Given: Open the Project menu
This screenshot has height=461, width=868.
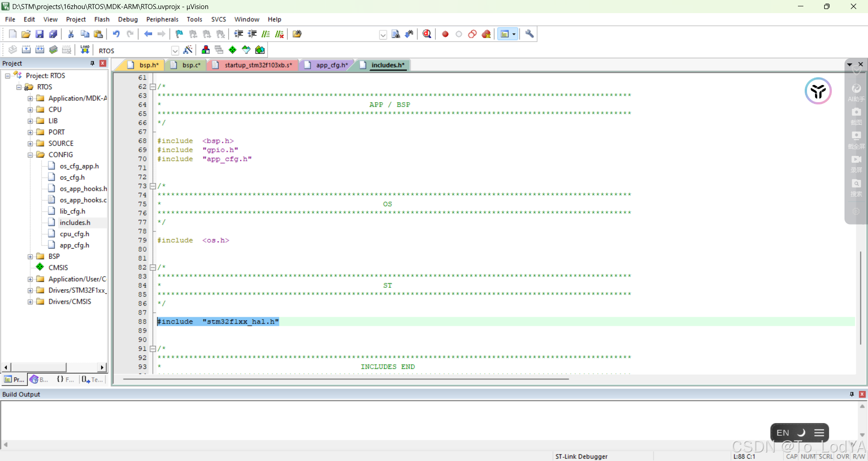Looking at the screenshot, I should click(75, 19).
